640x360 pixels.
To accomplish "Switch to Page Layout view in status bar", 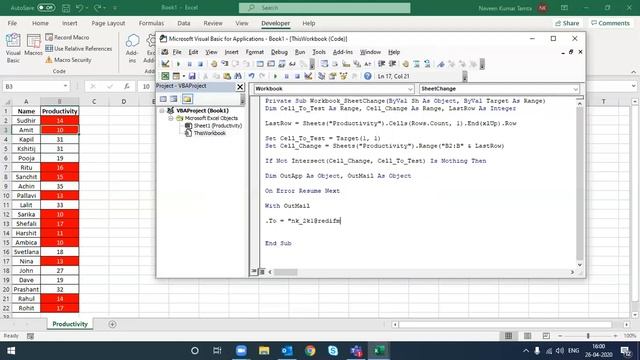I will click(x=527, y=336).
